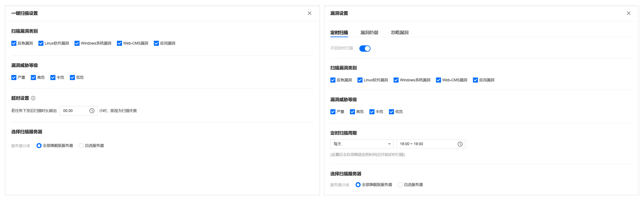Uncheck 严重 level in 一键扫描设置 dialog
Viewport: 644px width, 200px height.
click(14, 78)
